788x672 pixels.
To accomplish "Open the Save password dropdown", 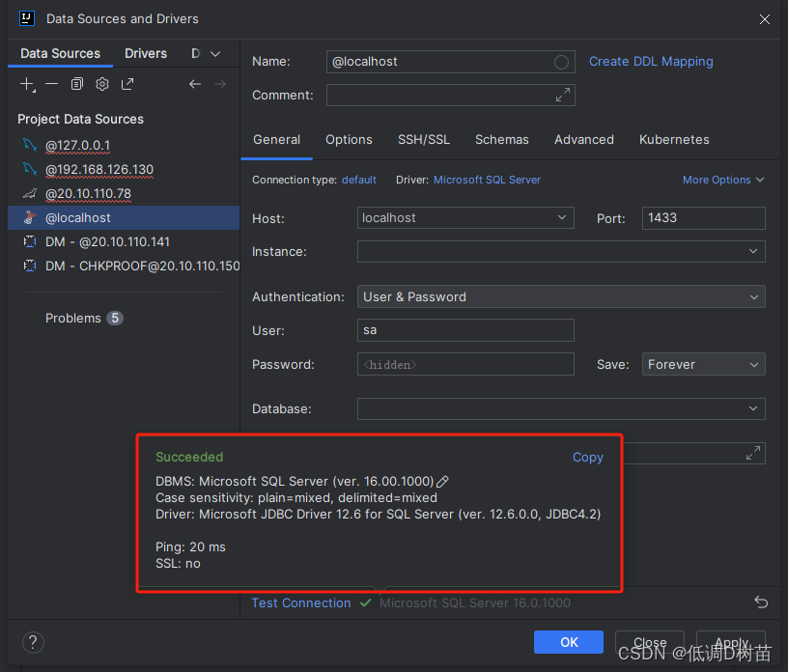I will click(704, 364).
